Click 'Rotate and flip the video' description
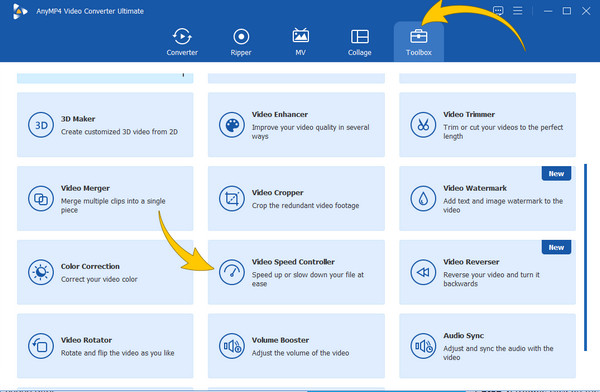The height and width of the screenshot is (392, 600). click(117, 353)
